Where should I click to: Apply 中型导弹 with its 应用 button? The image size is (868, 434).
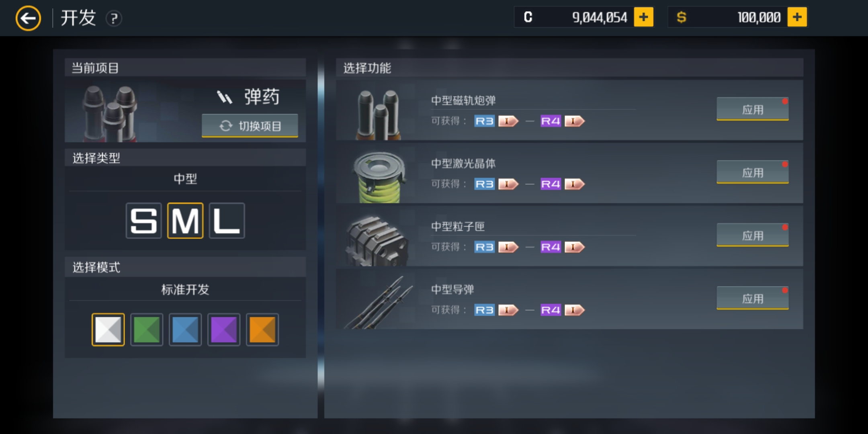[752, 298]
